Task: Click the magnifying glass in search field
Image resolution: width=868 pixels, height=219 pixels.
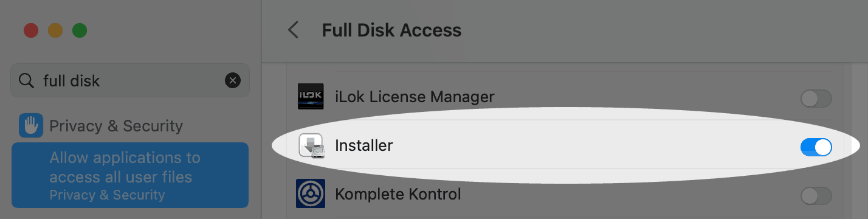Action: coord(26,80)
